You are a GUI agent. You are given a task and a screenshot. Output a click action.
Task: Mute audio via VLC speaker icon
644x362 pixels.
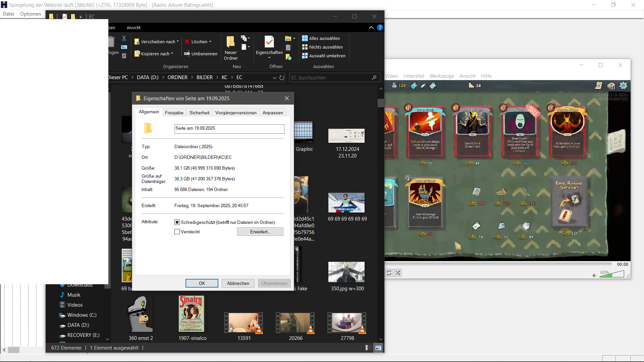pos(594,276)
